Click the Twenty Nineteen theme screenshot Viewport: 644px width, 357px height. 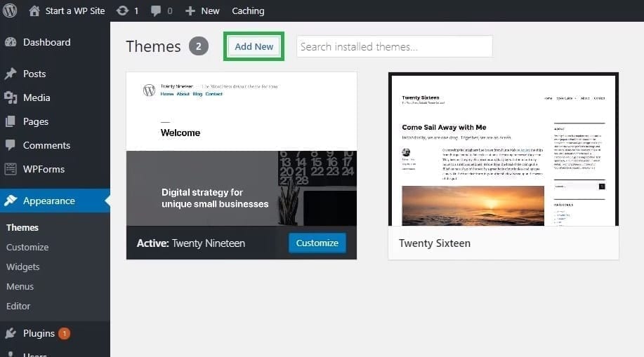coord(242,149)
